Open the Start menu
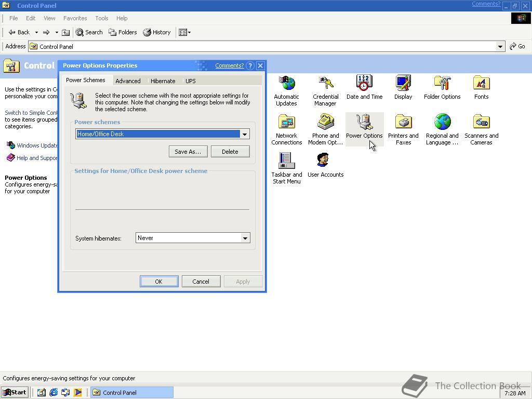This screenshot has width=532, height=399. coord(14,393)
